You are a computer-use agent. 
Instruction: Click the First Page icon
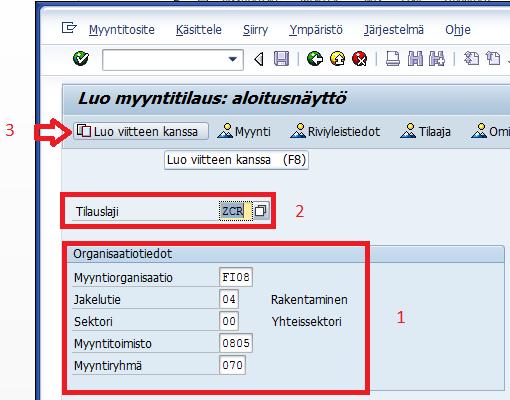(x=472, y=59)
